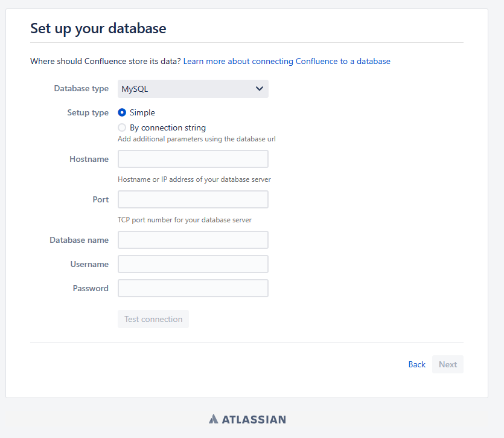Click the Test connection button
Image resolution: width=504 pixels, height=438 pixels.
click(x=153, y=319)
